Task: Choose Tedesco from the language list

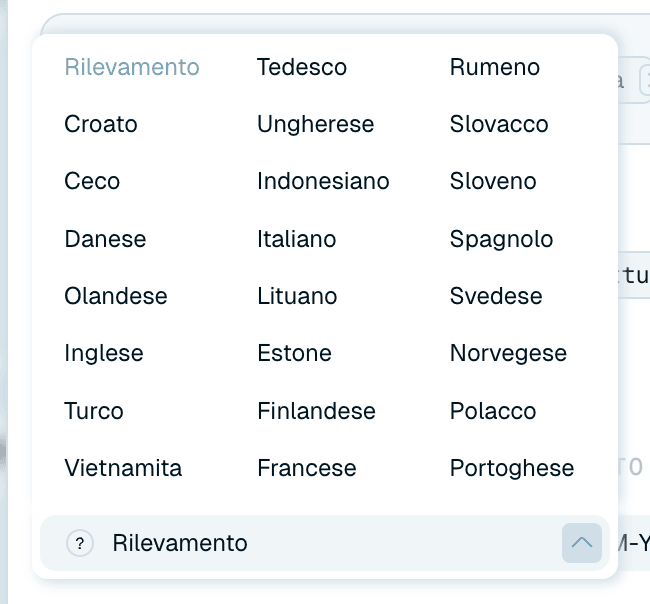Action: (302, 67)
